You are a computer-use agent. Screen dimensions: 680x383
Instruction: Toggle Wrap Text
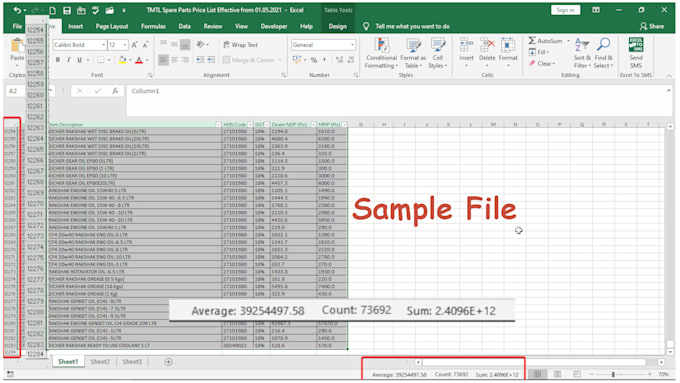pyautogui.click(x=241, y=45)
